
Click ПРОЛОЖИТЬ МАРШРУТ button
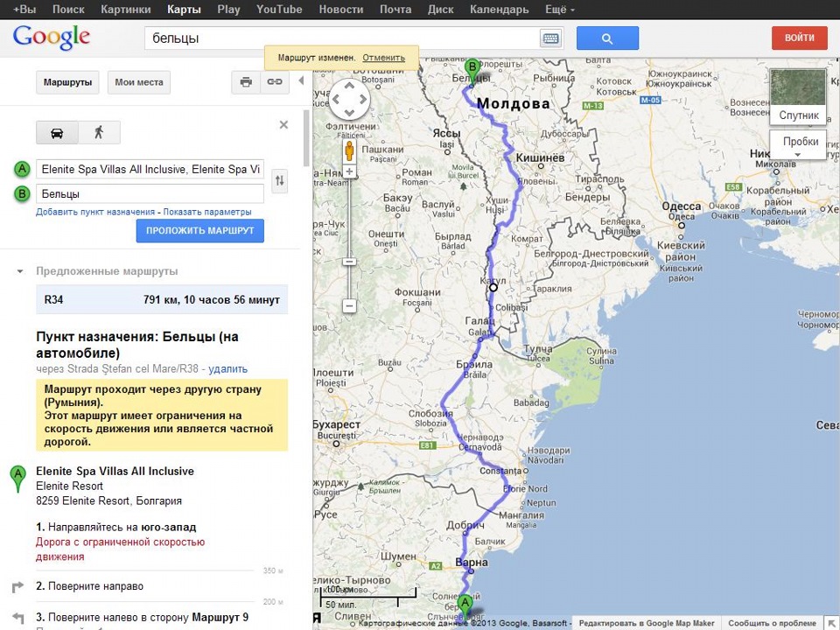[199, 231]
